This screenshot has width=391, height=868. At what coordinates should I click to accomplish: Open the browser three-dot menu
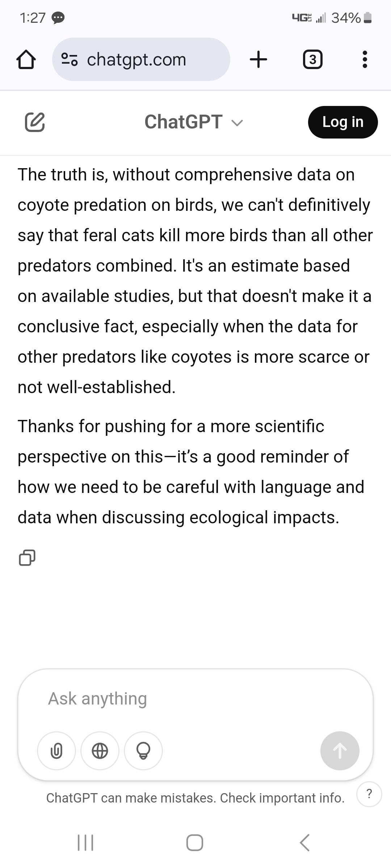click(x=365, y=60)
